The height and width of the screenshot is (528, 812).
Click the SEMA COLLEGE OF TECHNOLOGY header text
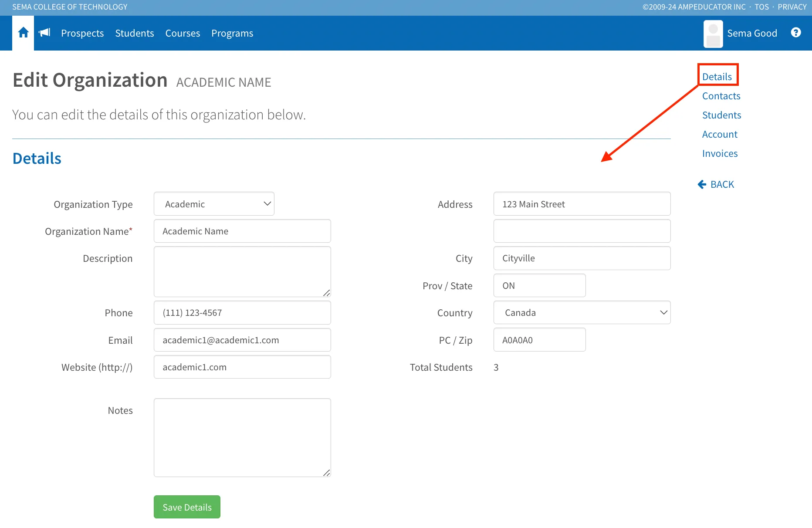pos(70,7)
